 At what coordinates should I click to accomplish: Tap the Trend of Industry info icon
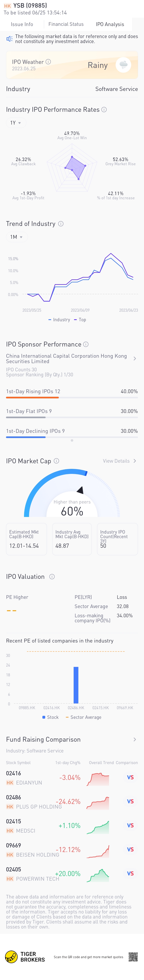pos(61,224)
